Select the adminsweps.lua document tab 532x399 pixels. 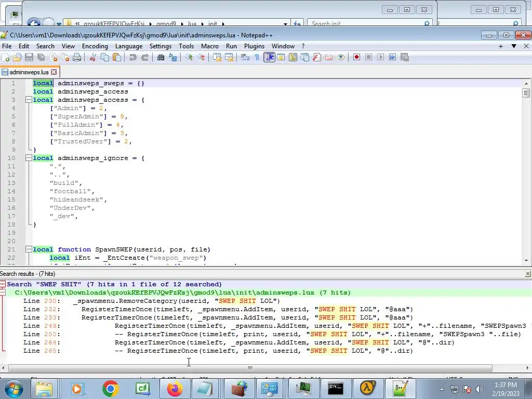[x=29, y=72]
